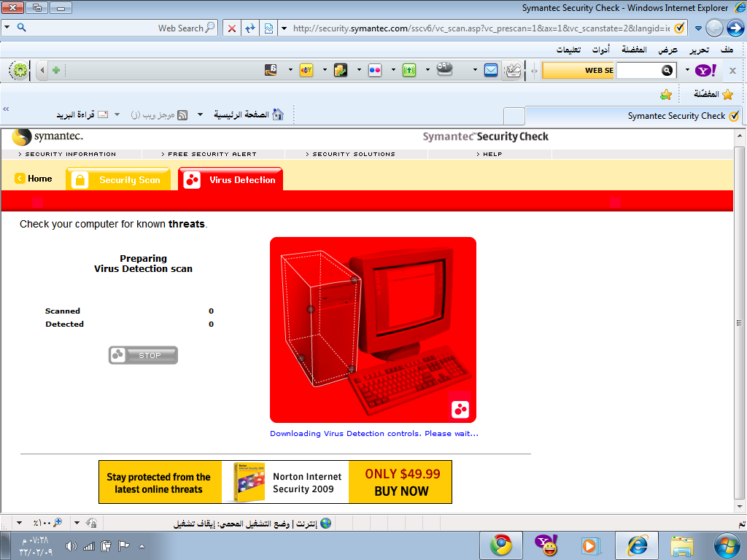This screenshot has width=747, height=560.
Task: Expand the Yahoo! logo dropdown arrow
Action: point(686,70)
